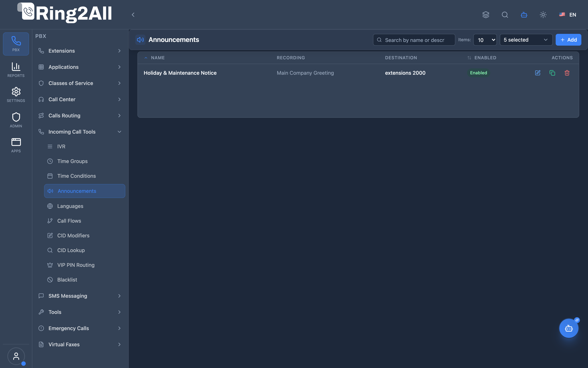
Task: Delete the Holiday & Maintenance Notice announcement
Action: click(x=567, y=73)
